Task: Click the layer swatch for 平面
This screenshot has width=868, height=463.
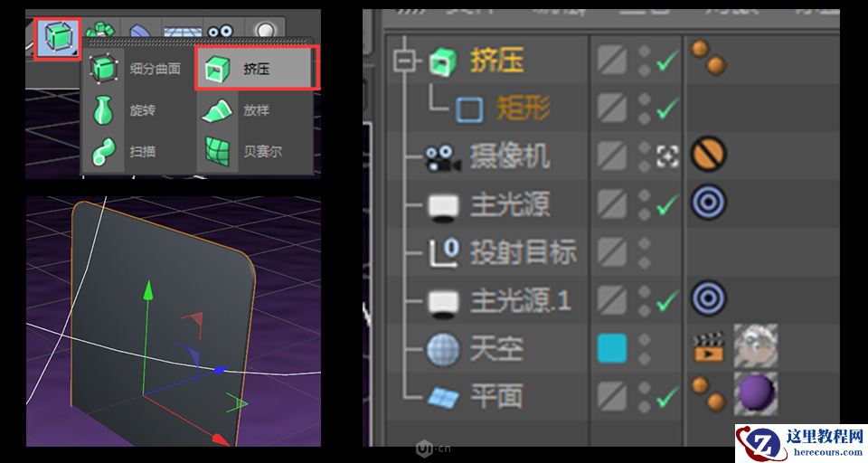Action: point(612,397)
